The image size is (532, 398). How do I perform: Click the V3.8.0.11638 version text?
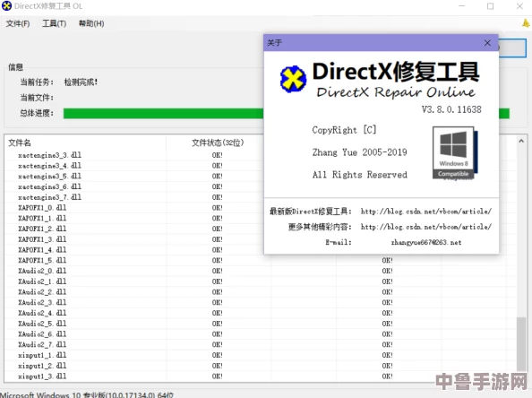click(x=451, y=109)
